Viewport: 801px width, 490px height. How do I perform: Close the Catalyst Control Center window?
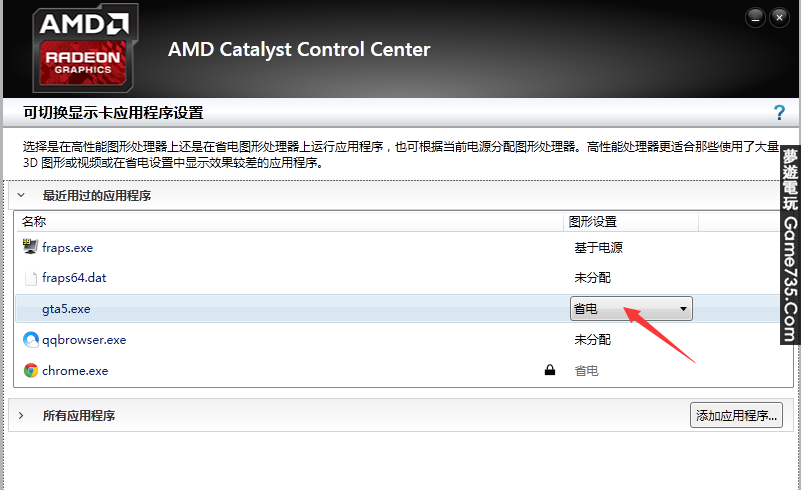pyautogui.click(x=780, y=16)
